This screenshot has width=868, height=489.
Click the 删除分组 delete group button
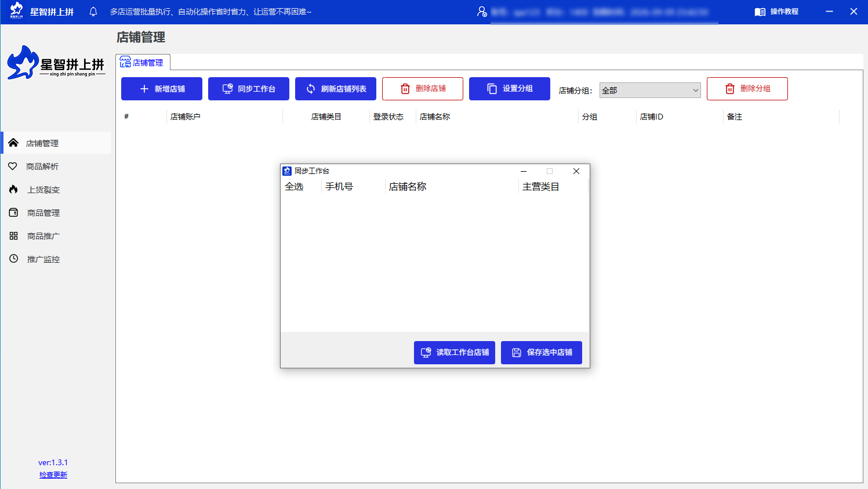[747, 89]
